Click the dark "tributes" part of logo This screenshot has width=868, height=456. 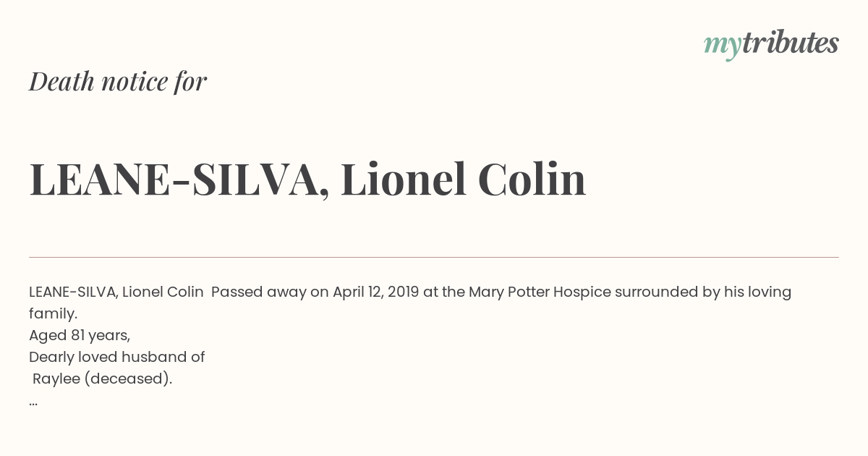pos(791,43)
